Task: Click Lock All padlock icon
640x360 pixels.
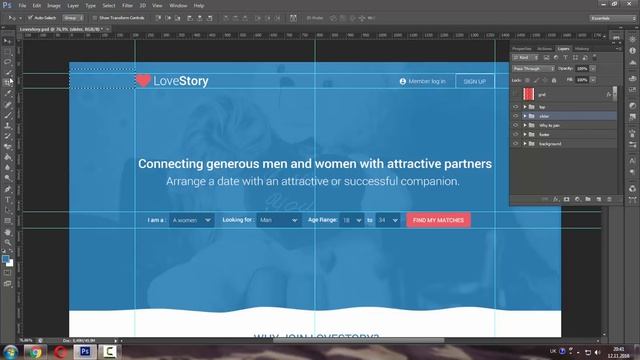Action: (x=554, y=80)
